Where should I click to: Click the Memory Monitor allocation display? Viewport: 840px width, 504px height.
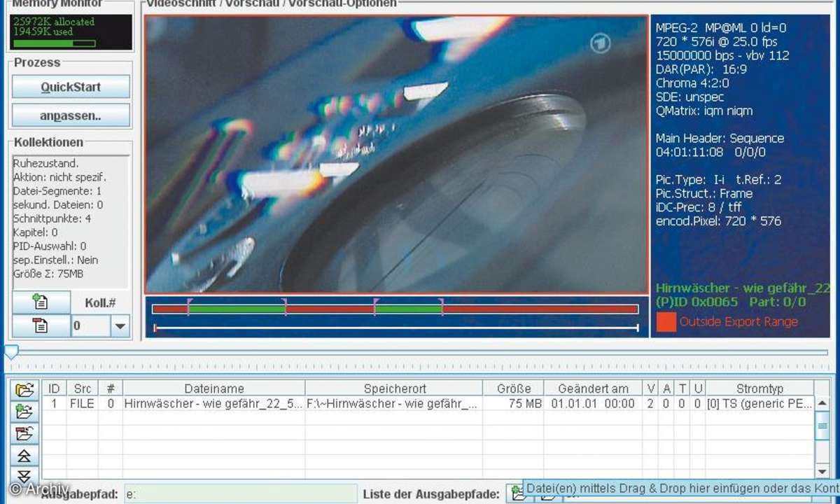click(71, 32)
